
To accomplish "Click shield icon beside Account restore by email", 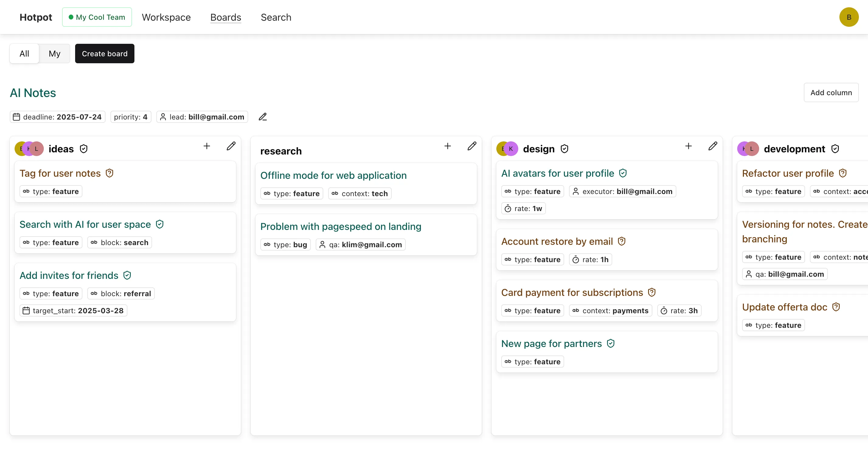I will [622, 241].
